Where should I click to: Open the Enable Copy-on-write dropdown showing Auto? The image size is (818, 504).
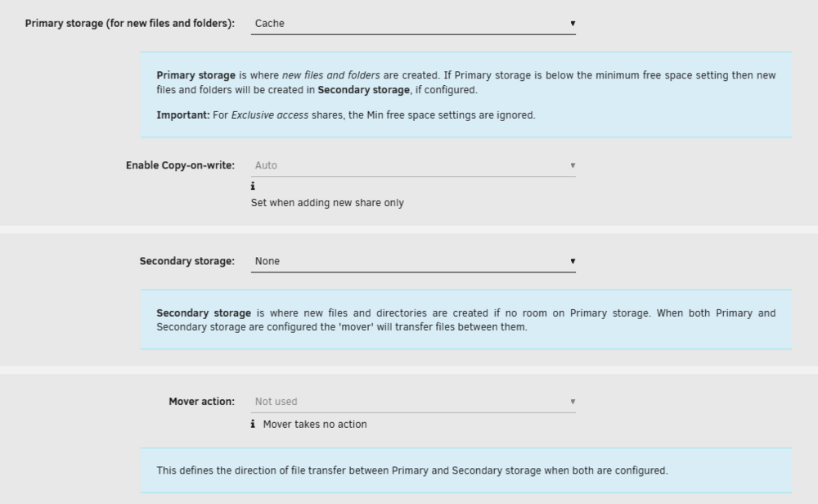click(413, 165)
